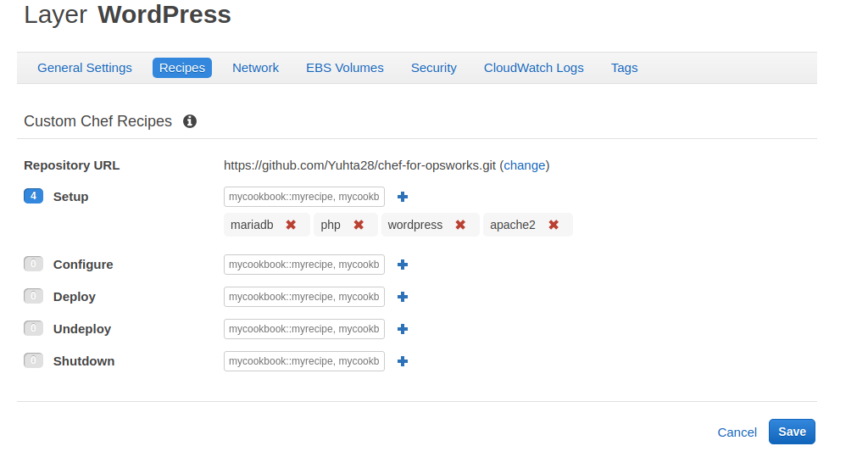Click the Configure count badge
Viewport: 868px width, 474px height.
pyautogui.click(x=33, y=264)
